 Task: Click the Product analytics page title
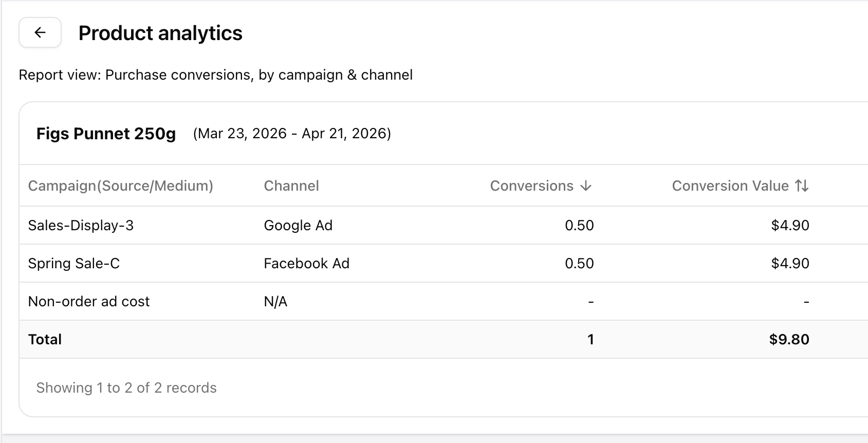click(160, 33)
